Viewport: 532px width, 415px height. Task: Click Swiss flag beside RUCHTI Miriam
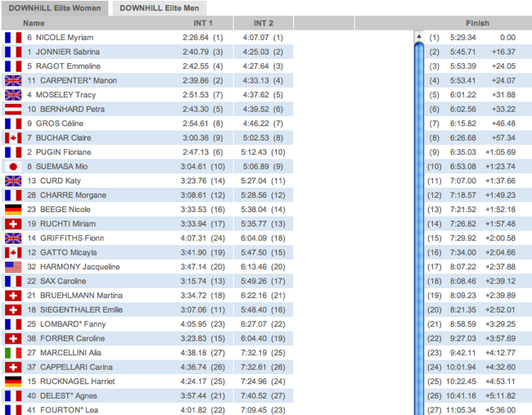pyautogui.click(x=13, y=223)
